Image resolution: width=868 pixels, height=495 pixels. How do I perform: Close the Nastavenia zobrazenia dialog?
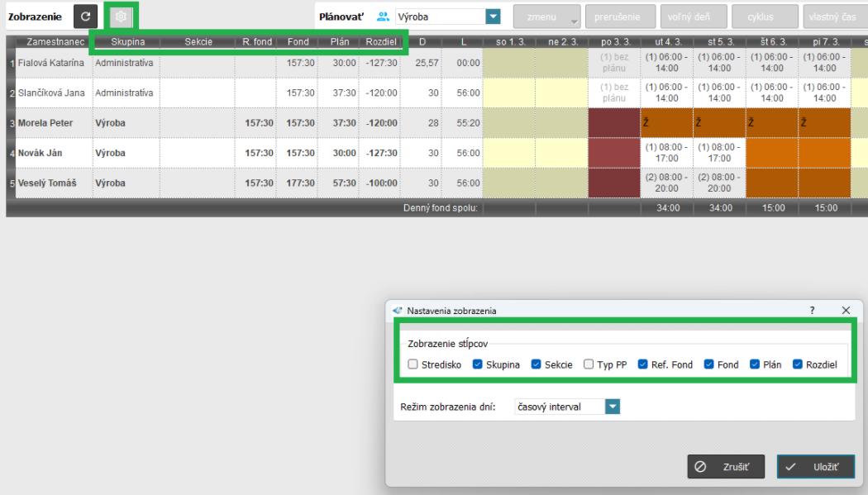click(845, 309)
